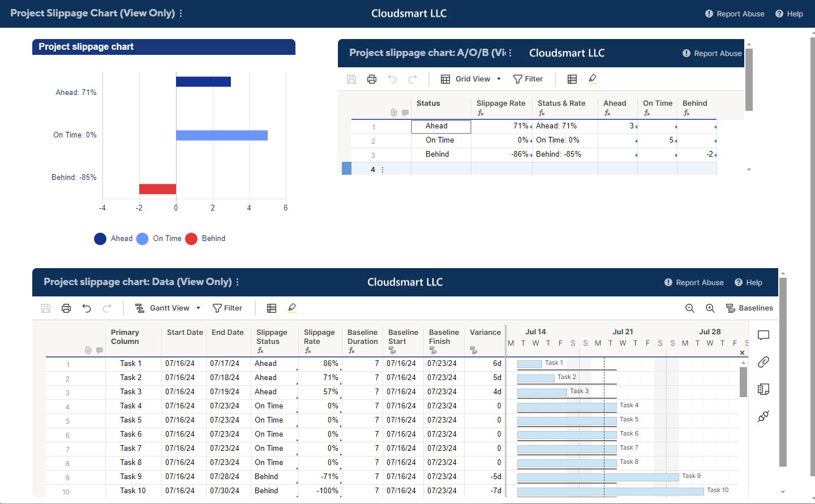The width and height of the screenshot is (815, 504).
Task: Click redo arrow in Data sheet toolbar
Action: coord(107,308)
